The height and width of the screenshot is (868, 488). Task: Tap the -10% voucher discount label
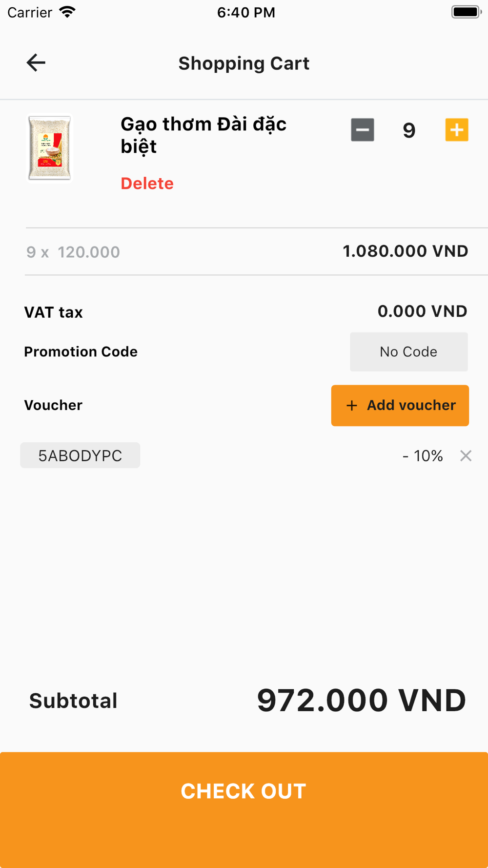click(423, 456)
